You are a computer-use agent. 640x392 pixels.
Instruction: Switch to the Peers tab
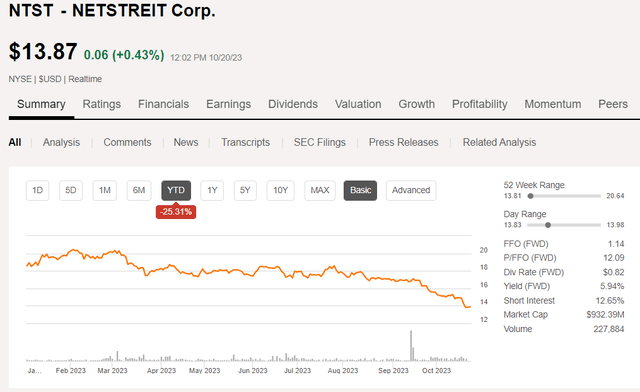coord(613,105)
